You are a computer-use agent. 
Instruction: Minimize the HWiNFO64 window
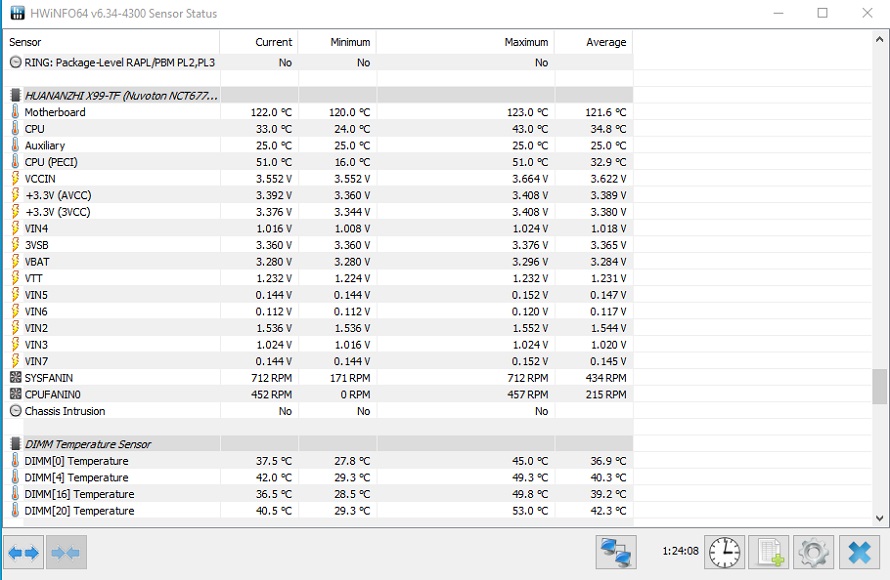(778, 13)
